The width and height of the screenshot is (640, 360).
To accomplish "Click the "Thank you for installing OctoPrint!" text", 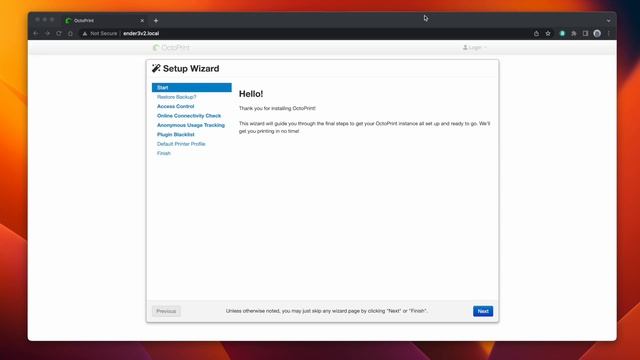I will click(x=277, y=108).
